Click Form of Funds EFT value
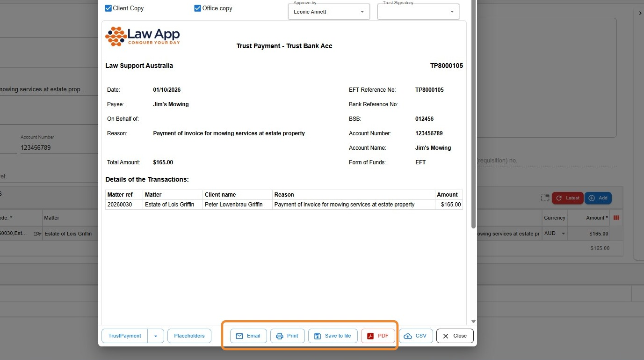The height and width of the screenshot is (360, 644). 420,162
